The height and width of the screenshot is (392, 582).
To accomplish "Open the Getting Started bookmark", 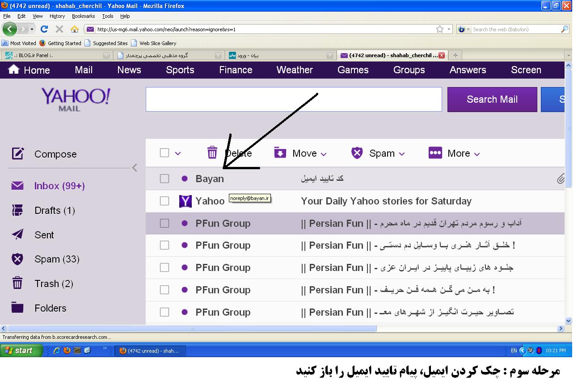I will point(60,43).
